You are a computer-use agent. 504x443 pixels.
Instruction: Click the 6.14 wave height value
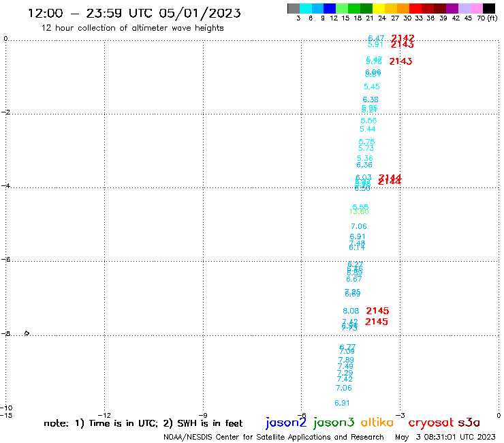coord(357,247)
